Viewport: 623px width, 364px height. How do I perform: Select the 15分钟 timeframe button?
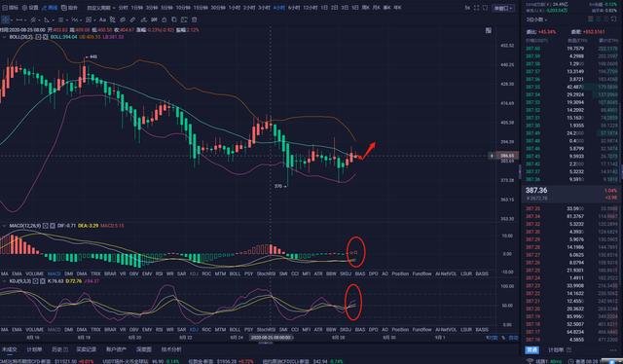click(200, 8)
